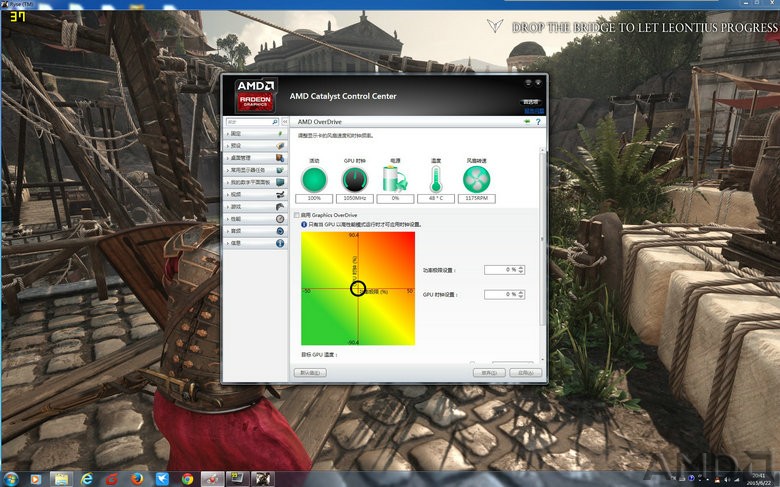The height and width of the screenshot is (487, 780).
Task: Click the green back arrow beside the OverDrive title
Action: 527,121
